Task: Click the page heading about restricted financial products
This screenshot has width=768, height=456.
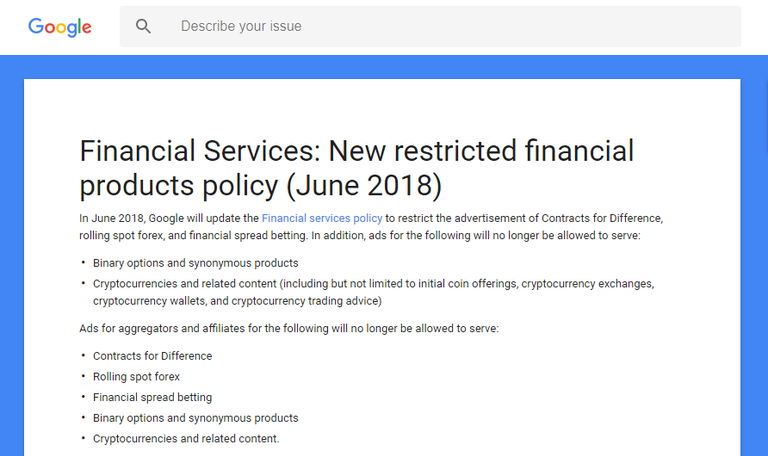Action: click(357, 168)
